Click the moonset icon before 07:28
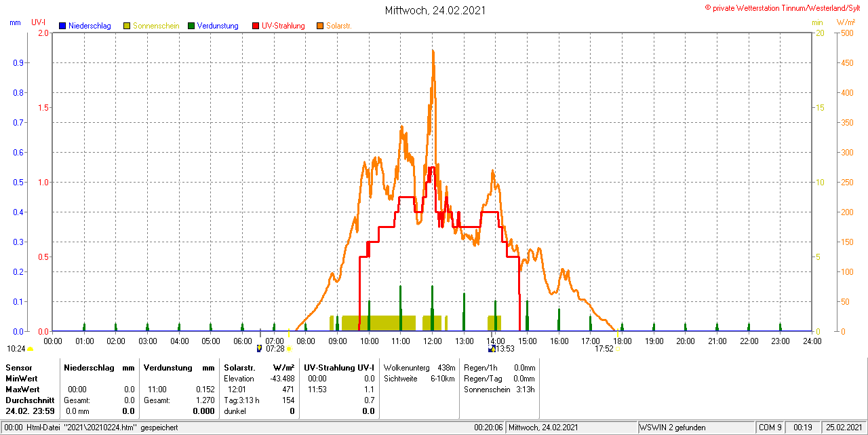The width and height of the screenshot is (868, 435). 259,349
